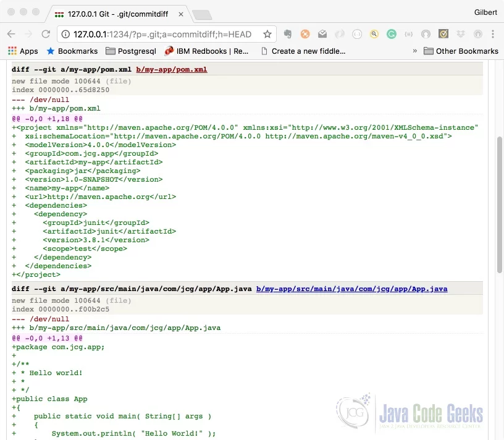Open the {=} braces extension
This screenshot has height=440, width=504.
tap(408, 34)
